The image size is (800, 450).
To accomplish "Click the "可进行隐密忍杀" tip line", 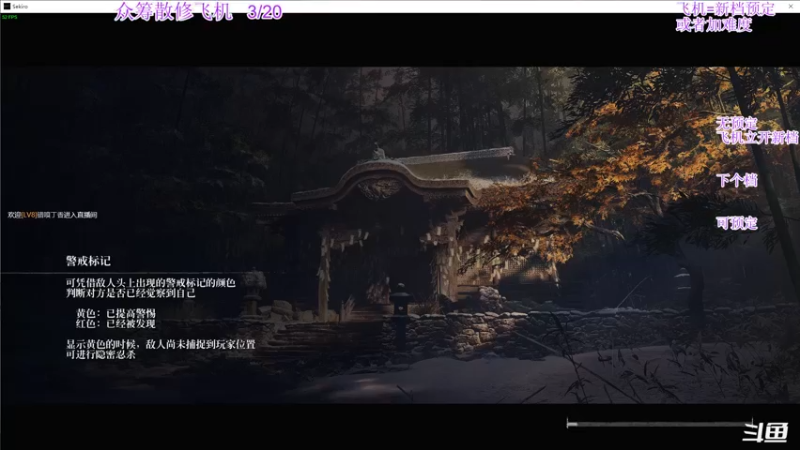I will coord(101,354).
